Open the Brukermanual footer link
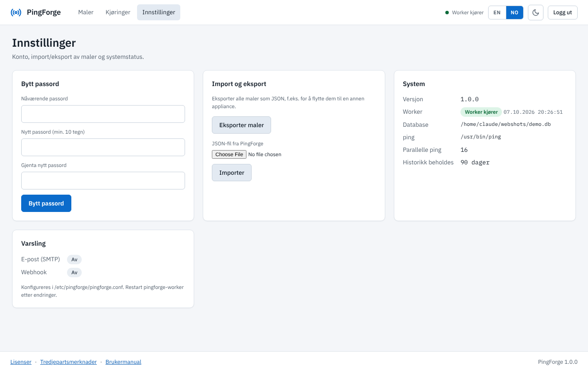588x372 pixels. (x=123, y=362)
